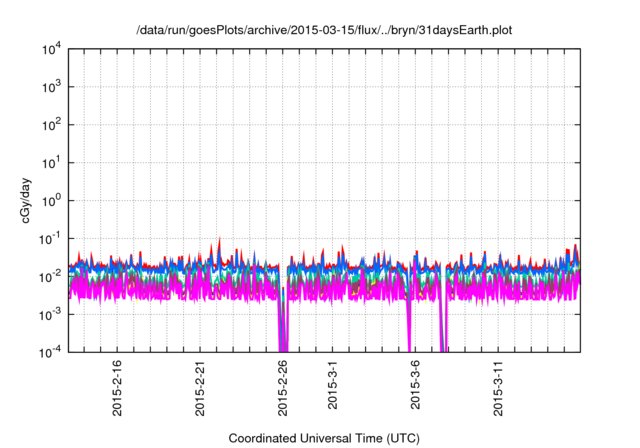Click the 10^0 y-axis tick label
This screenshot has height=448, width=640.
coord(53,200)
